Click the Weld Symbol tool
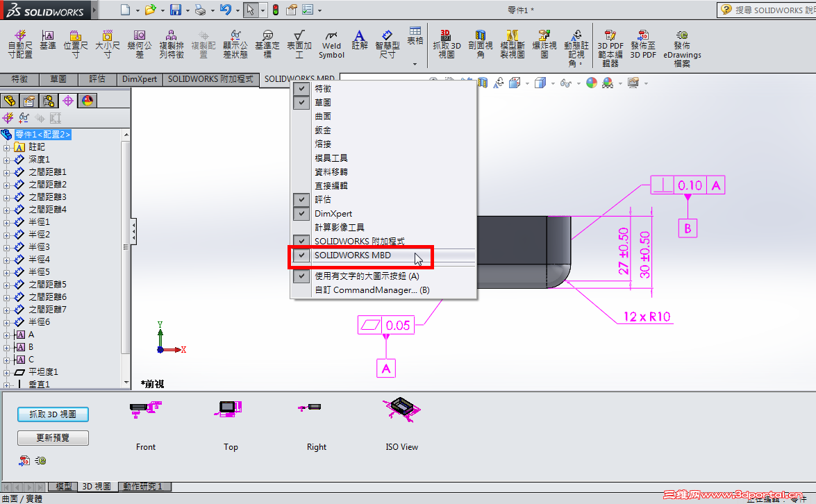 [x=331, y=44]
